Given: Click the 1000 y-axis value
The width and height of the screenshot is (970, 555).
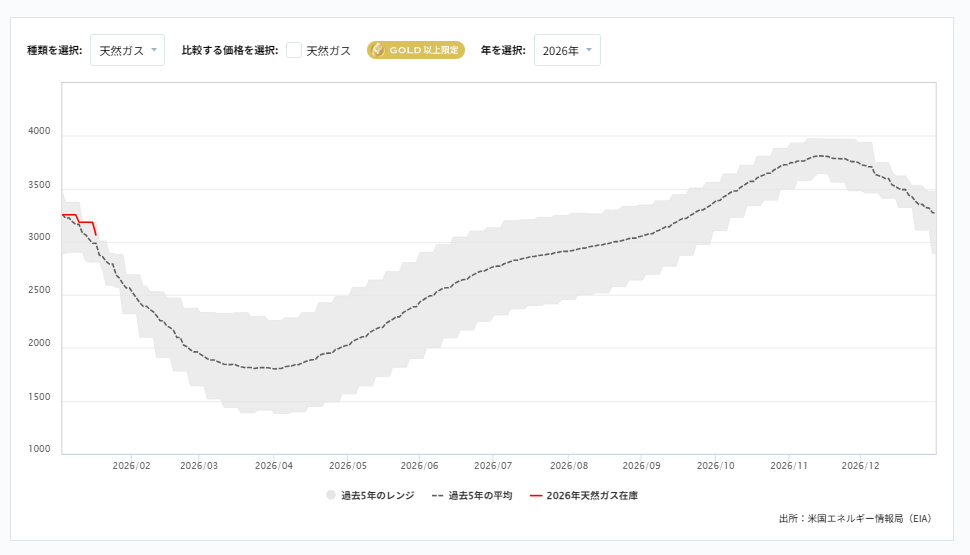Looking at the screenshot, I should [39, 449].
